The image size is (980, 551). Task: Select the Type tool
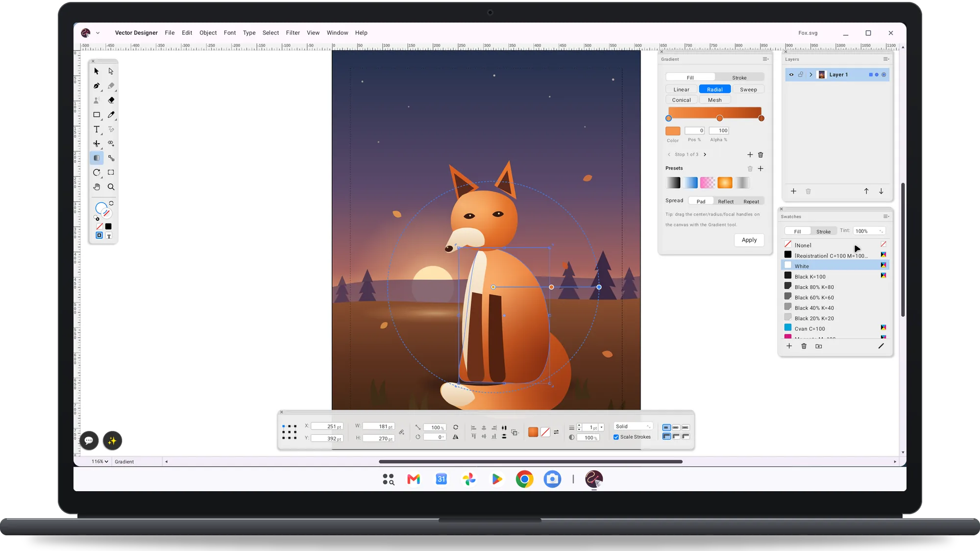(x=97, y=129)
